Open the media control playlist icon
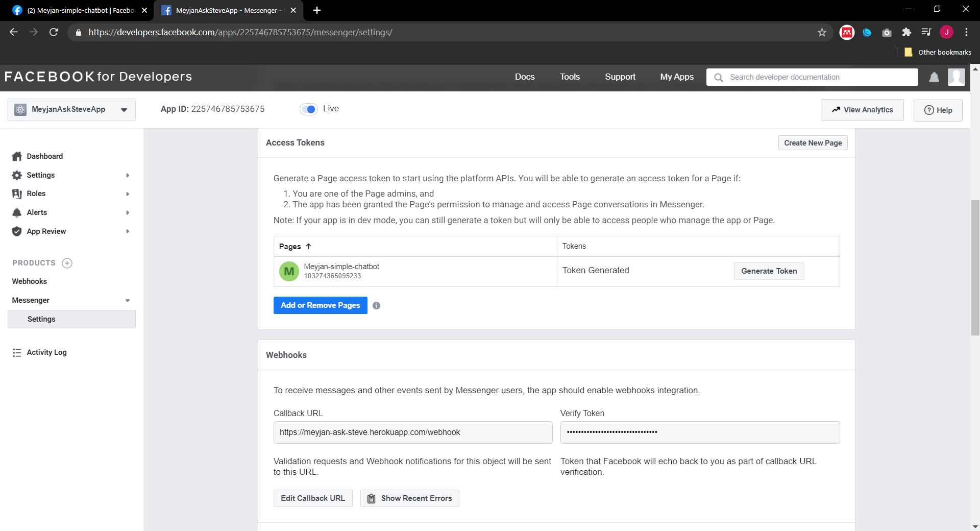Image resolution: width=980 pixels, height=531 pixels. tap(926, 32)
